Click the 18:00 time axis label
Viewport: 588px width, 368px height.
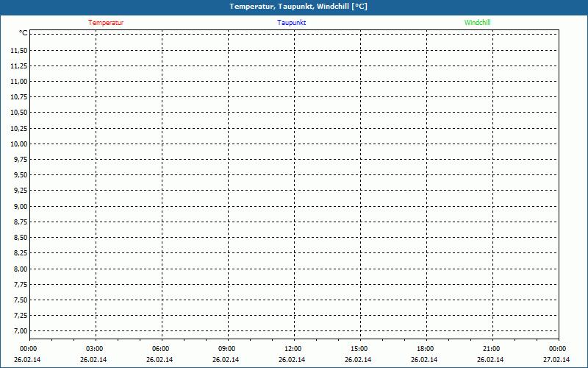[x=426, y=349]
